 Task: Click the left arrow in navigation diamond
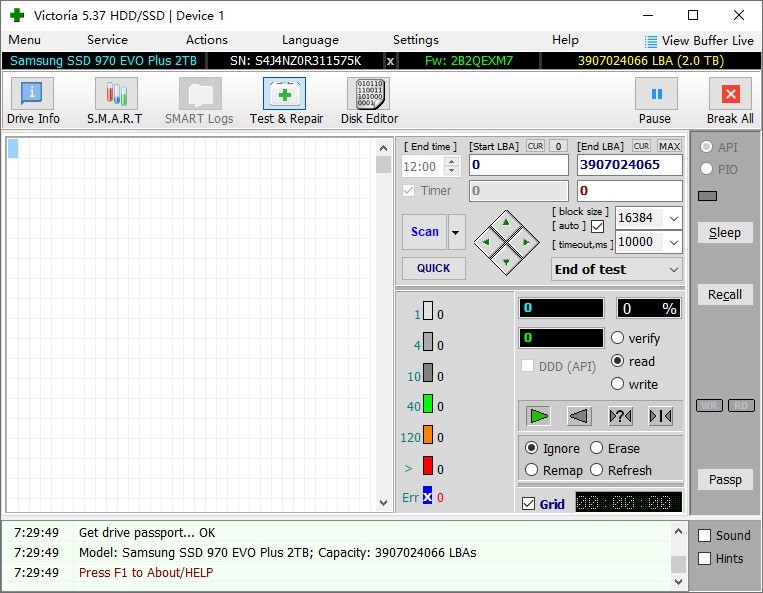point(486,242)
